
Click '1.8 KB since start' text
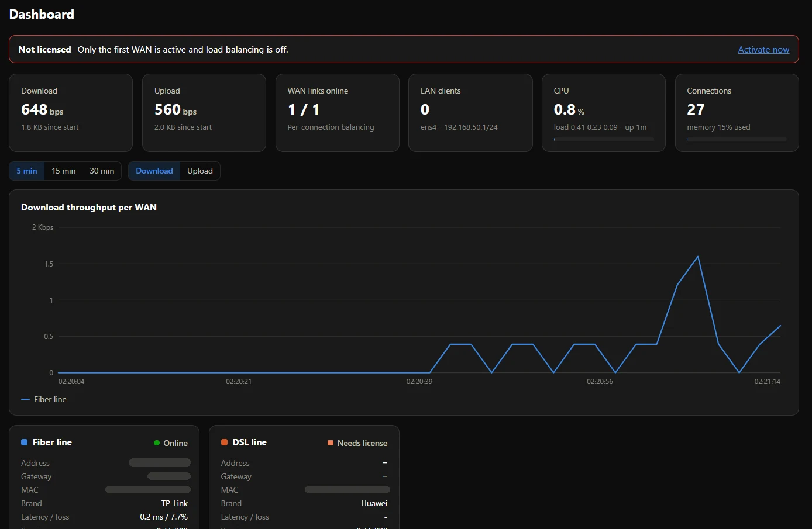[x=50, y=127]
